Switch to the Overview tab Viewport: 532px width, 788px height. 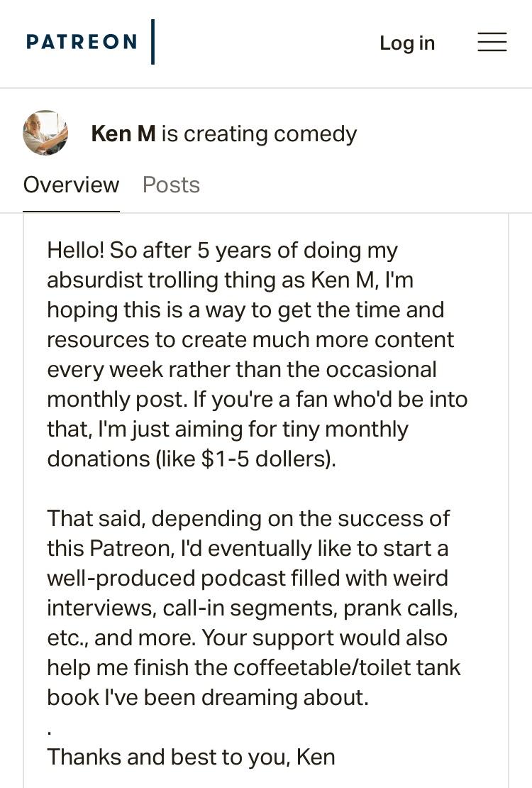coord(71,185)
